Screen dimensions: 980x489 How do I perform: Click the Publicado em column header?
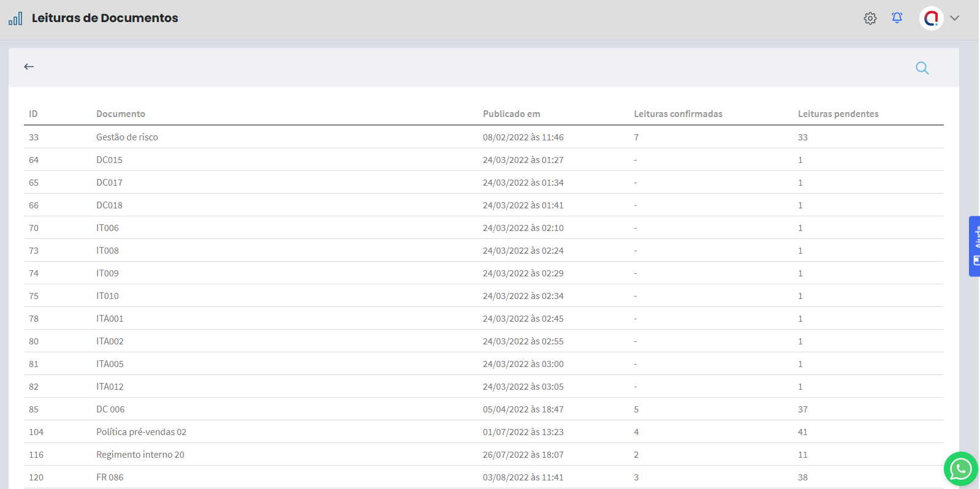(x=511, y=114)
